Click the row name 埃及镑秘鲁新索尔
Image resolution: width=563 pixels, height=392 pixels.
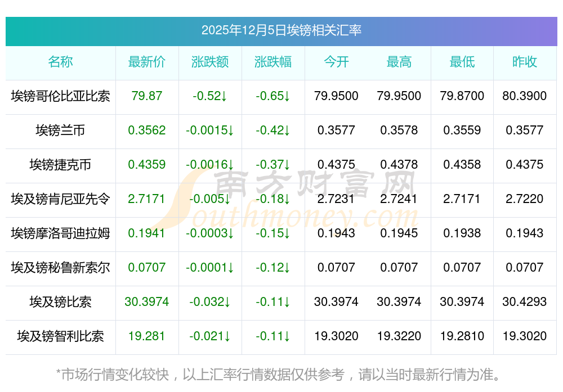pyautogui.click(x=60, y=268)
